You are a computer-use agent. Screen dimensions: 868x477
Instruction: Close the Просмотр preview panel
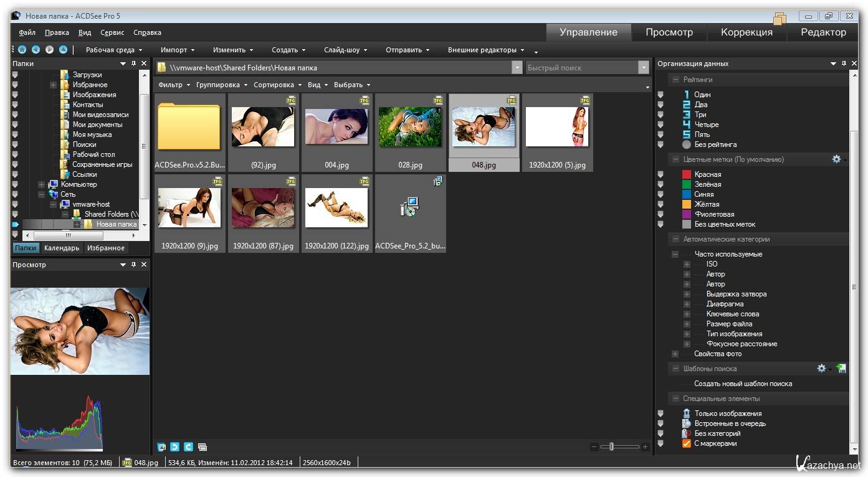click(144, 265)
